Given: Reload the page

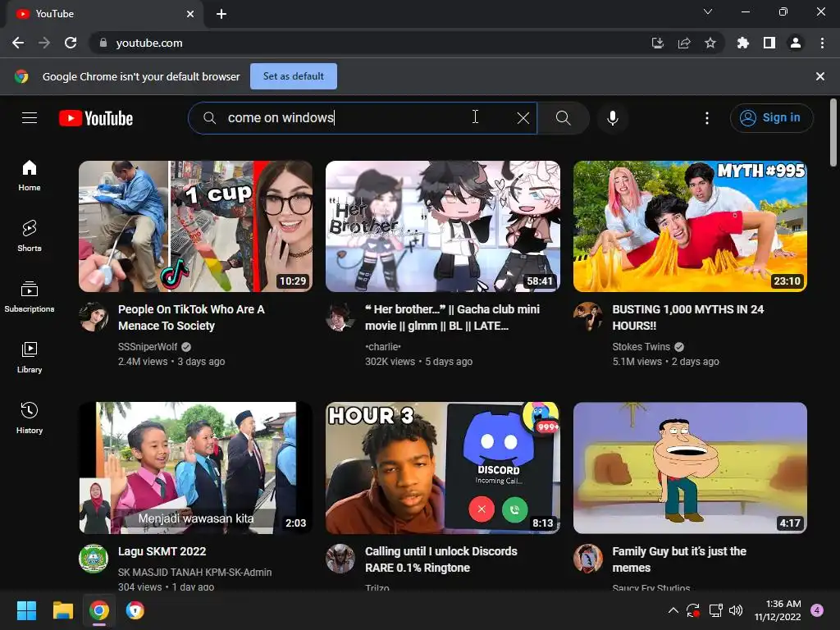Looking at the screenshot, I should 71,43.
